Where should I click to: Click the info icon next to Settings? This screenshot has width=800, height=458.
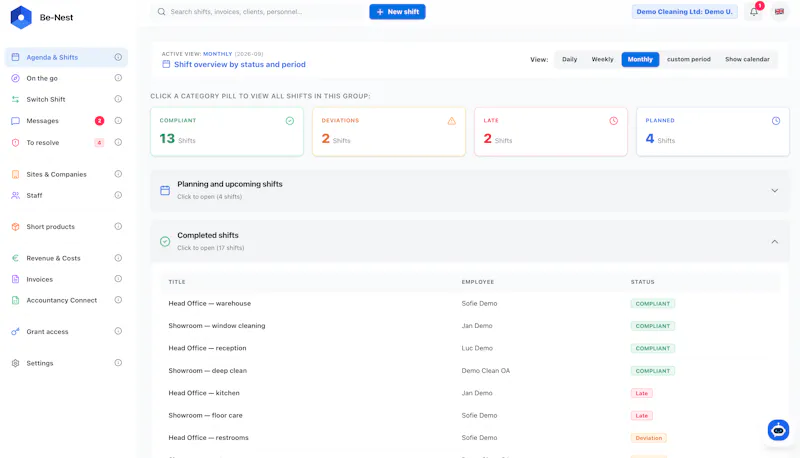(118, 363)
